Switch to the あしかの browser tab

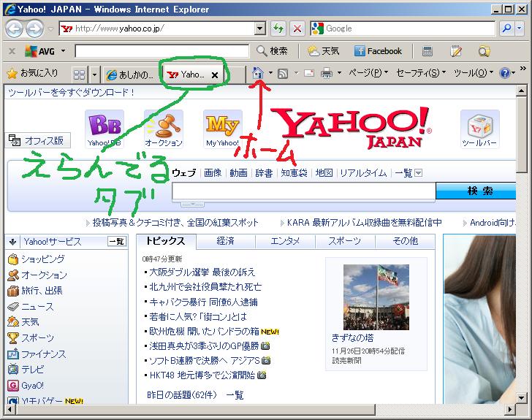tap(132, 75)
